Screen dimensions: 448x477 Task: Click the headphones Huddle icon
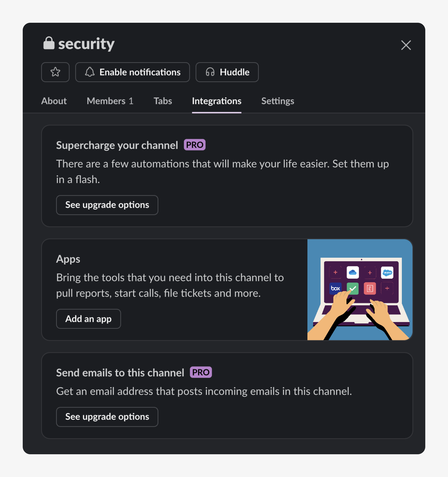click(x=210, y=72)
